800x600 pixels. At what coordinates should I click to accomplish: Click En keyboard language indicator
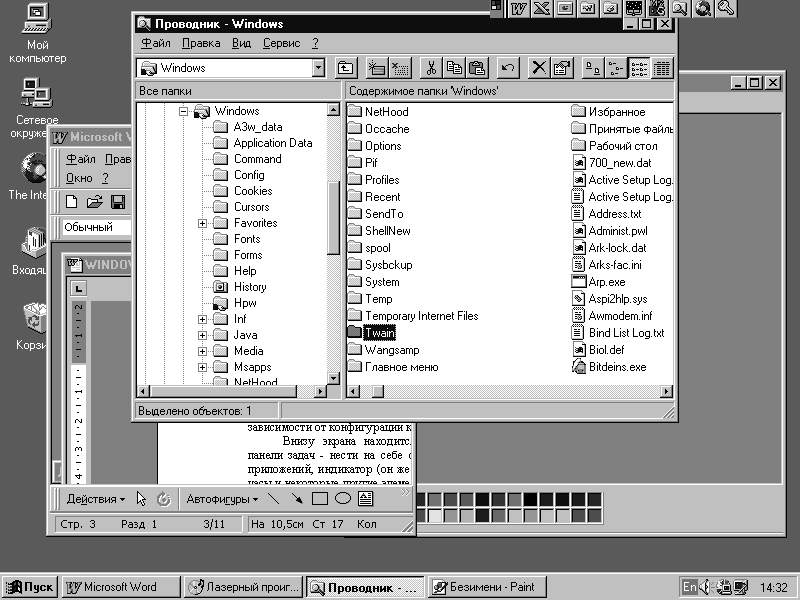(x=689, y=587)
